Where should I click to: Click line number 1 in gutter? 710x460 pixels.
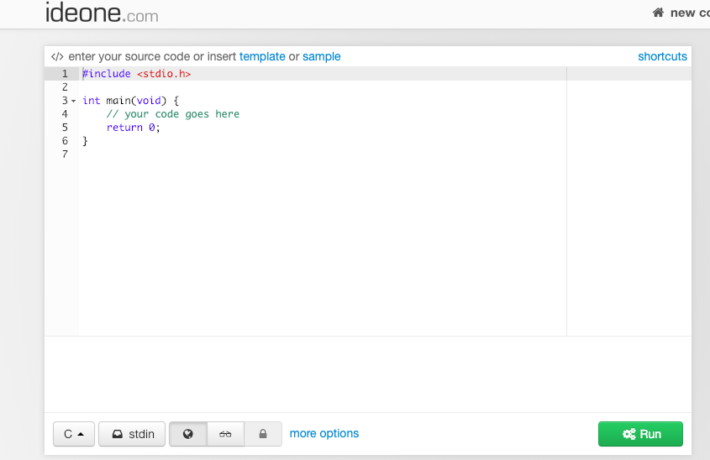[64, 74]
